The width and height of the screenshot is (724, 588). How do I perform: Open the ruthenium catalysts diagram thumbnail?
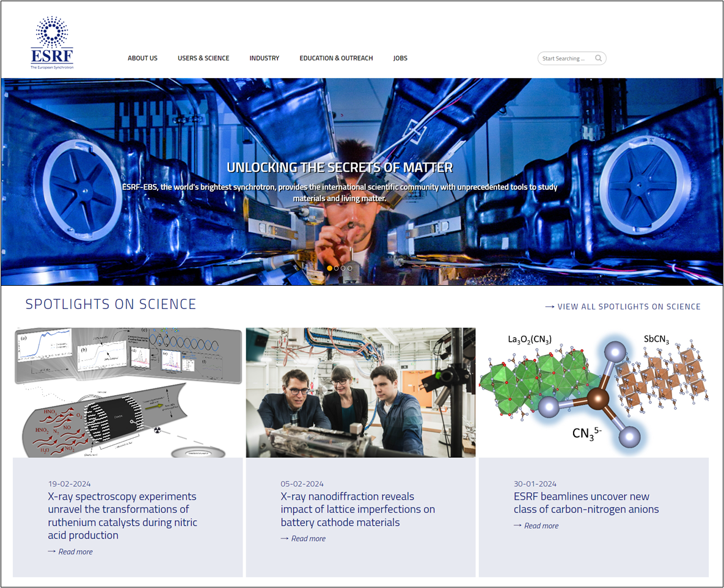(128, 393)
